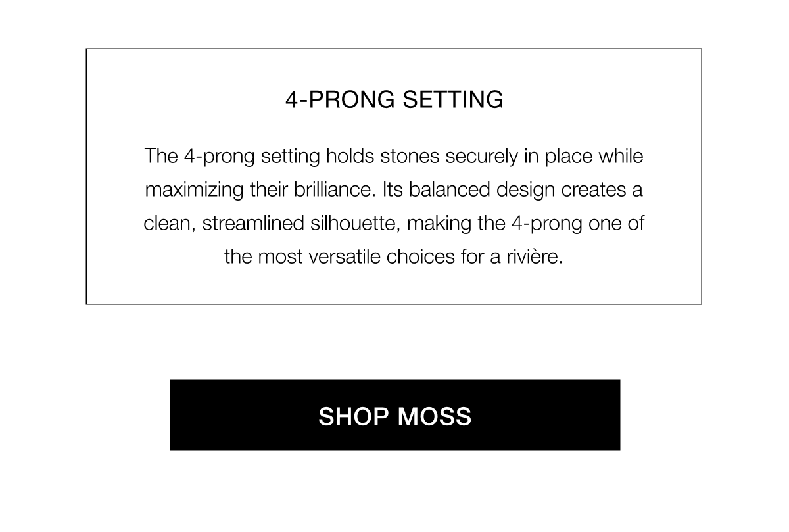Click the word MOSS on the black button
This screenshot has width=789, height=532.
434,416
